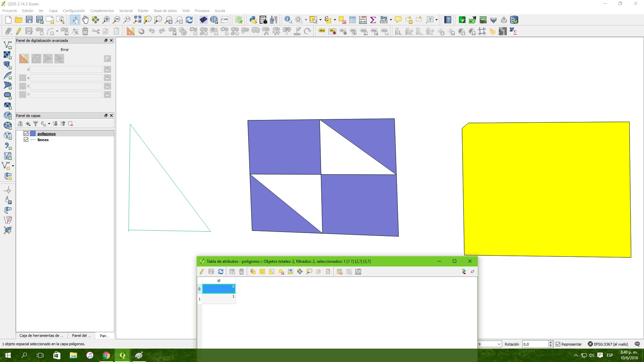
Task: Toggle construction mode in advanced digitizing panel
Action: click(36, 59)
